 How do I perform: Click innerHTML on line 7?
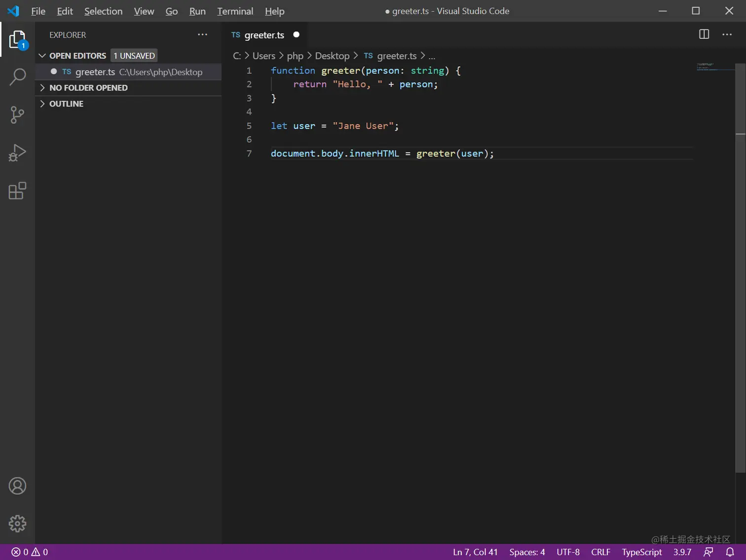pos(374,153)
